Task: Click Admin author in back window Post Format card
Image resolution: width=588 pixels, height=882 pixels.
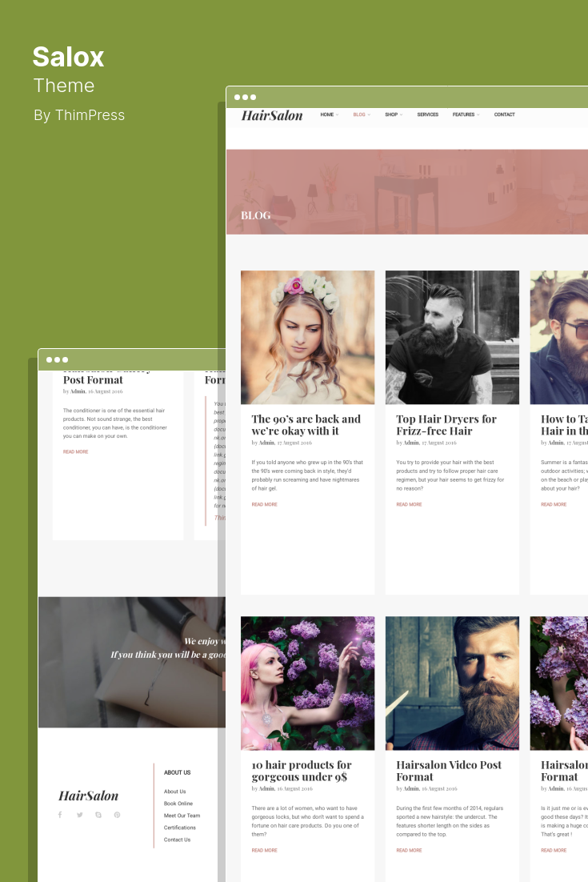Action: pos(78,391)
